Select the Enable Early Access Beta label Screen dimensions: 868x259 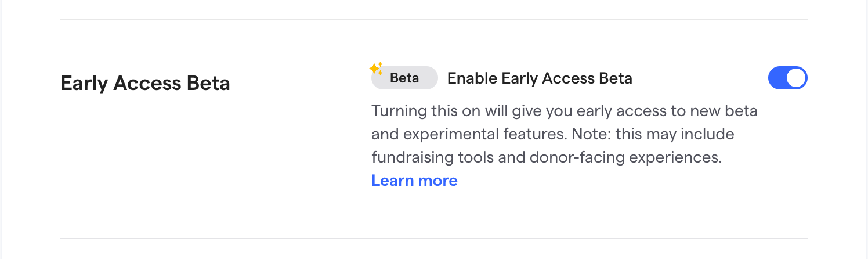point(540,78)
